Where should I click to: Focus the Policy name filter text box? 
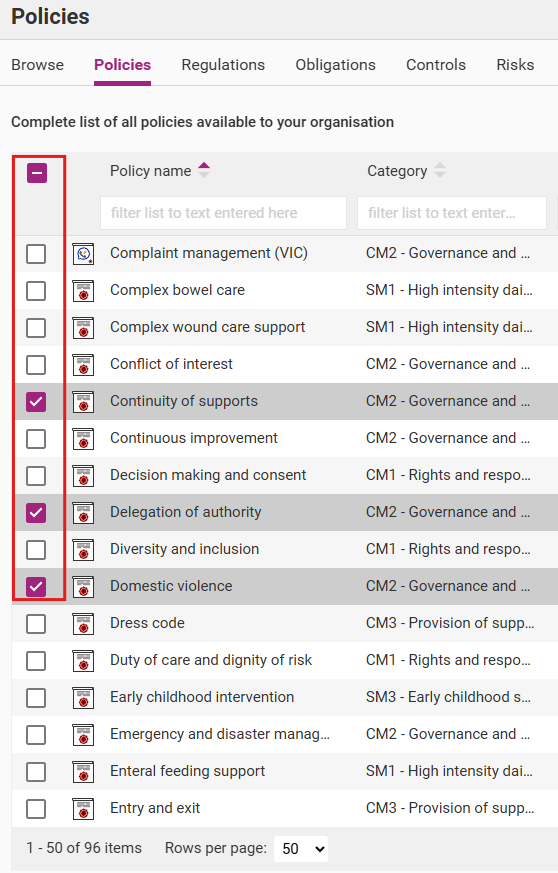(223, 213)
